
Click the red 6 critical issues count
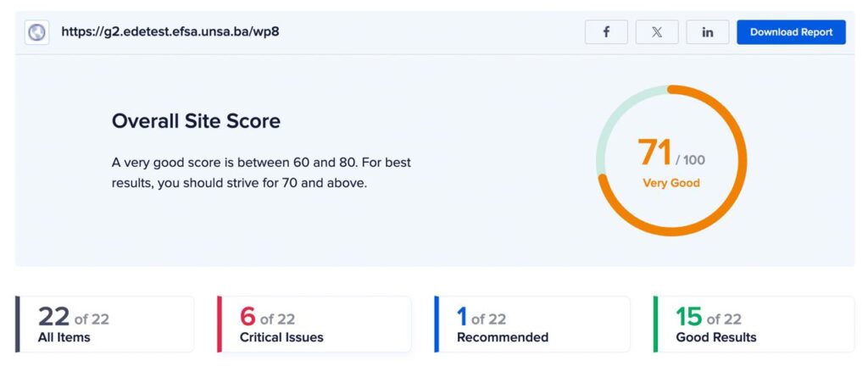click(x=248, y=317)
